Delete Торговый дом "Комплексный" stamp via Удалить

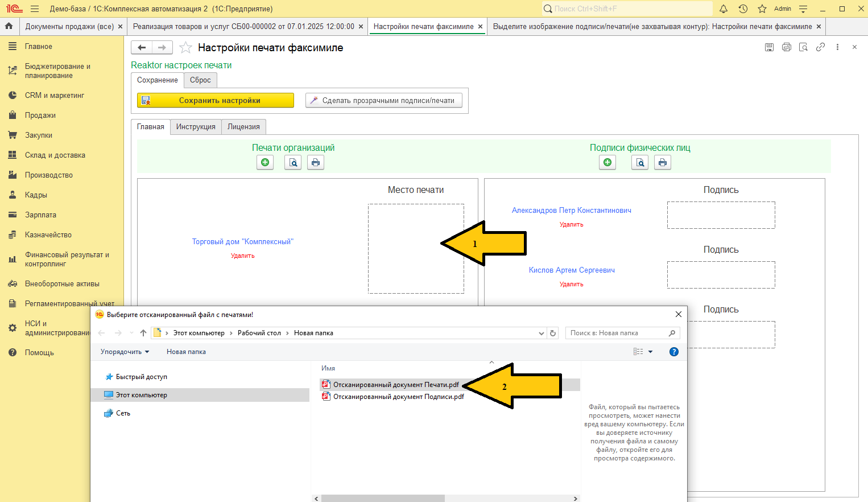(x=243, y=256)
